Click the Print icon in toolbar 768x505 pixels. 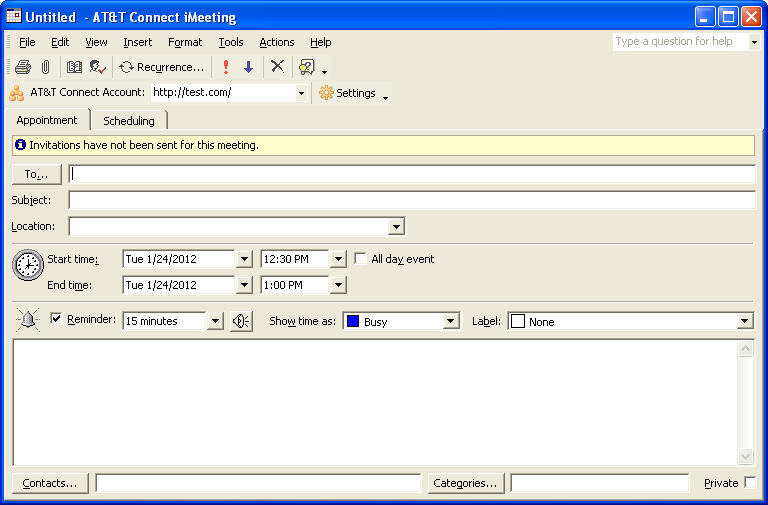(23, 67)
